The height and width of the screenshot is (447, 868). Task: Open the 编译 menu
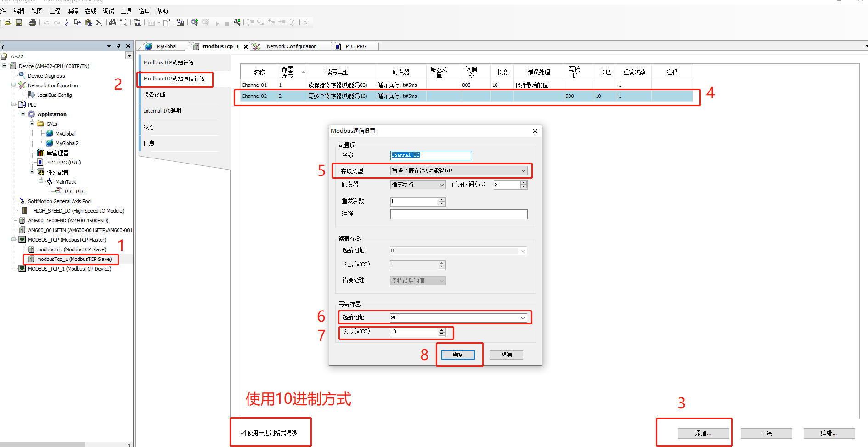click(x=73, y=11)
